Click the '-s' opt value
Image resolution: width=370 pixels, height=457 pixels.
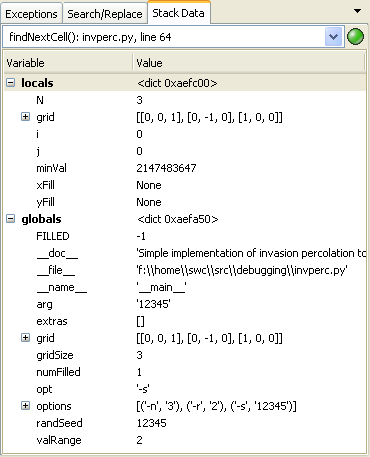143,389
